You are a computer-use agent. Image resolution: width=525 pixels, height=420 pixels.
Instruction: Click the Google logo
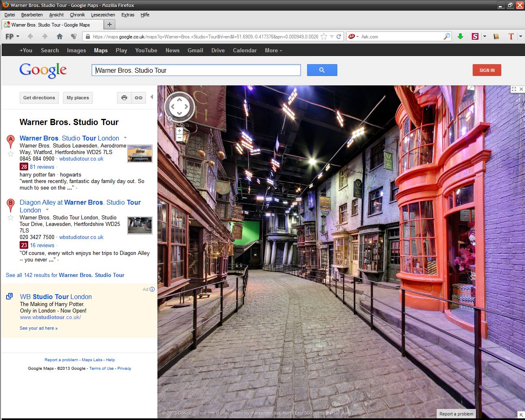[43, 70]
